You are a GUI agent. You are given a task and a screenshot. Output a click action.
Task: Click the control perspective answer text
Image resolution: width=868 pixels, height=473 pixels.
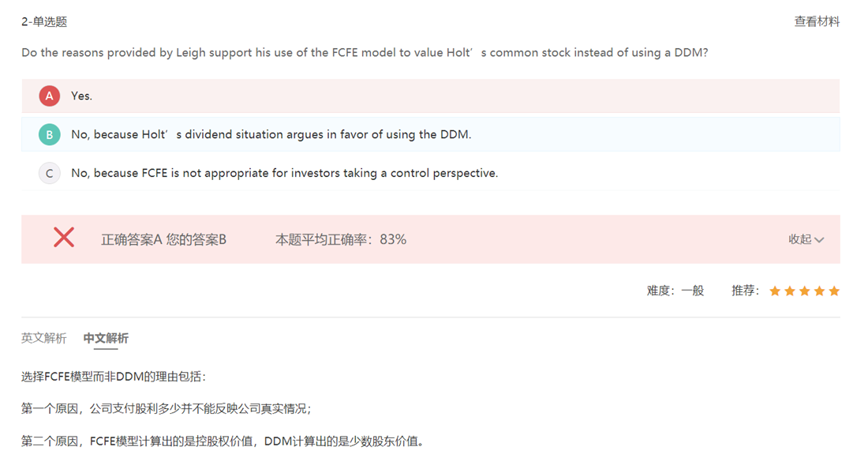point(284,173)
